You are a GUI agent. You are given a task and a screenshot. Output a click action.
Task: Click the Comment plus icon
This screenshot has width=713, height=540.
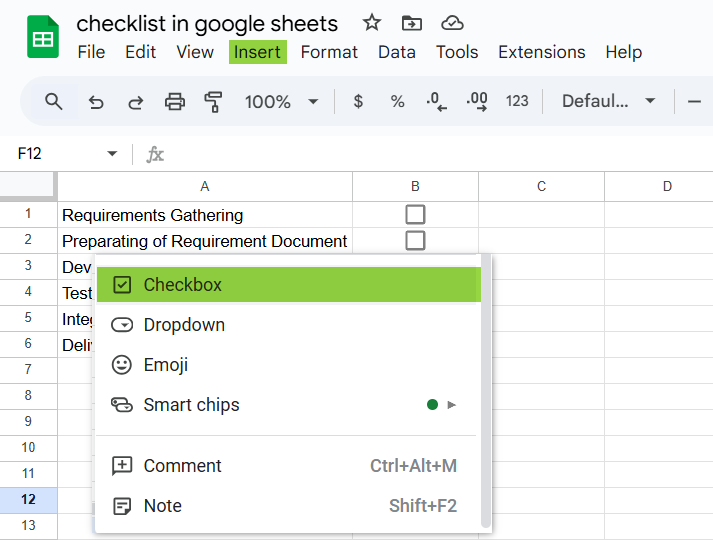(x=122, y=466)
